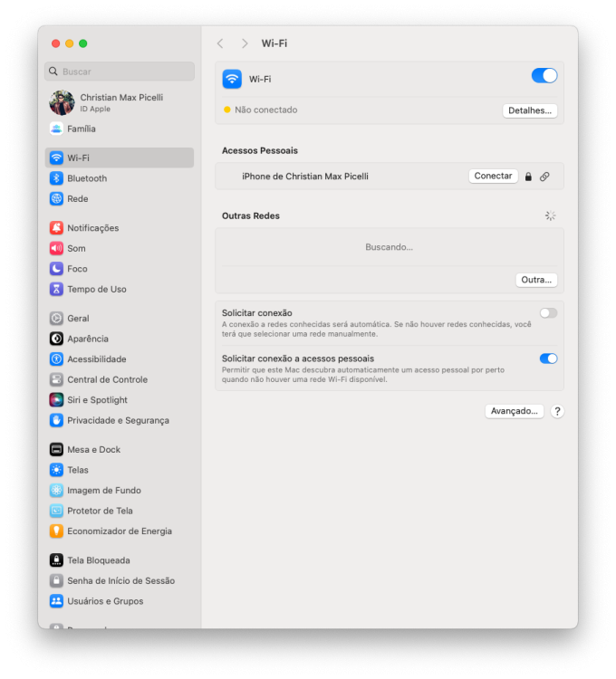Click the Mesa e Dock label
This screenshot has width=616, height=679.
click(93, 449)
